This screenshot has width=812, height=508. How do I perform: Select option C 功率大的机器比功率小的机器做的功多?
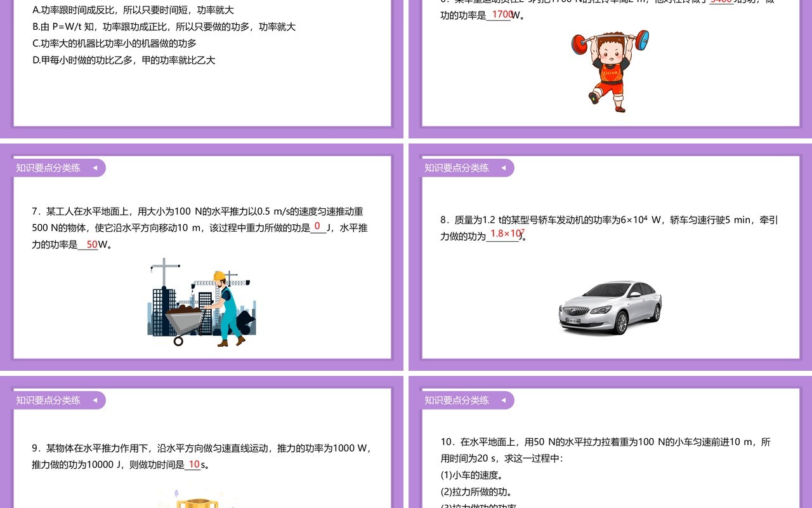[114, 43]
